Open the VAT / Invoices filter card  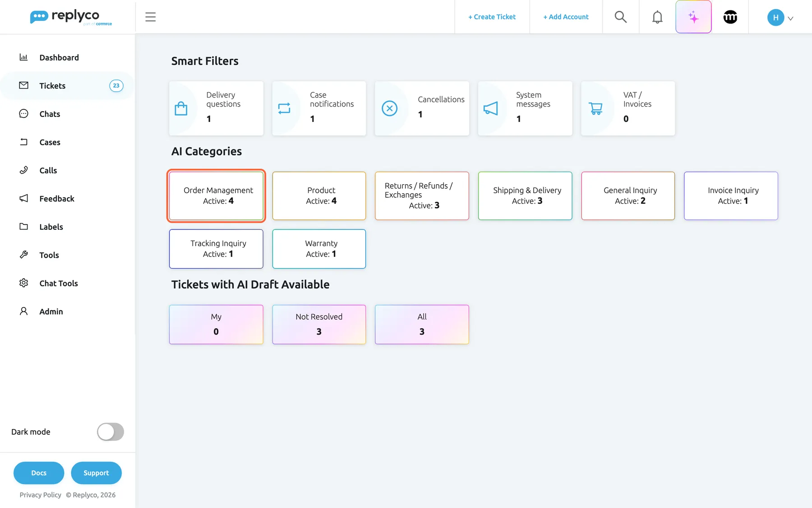coord(628,108)
